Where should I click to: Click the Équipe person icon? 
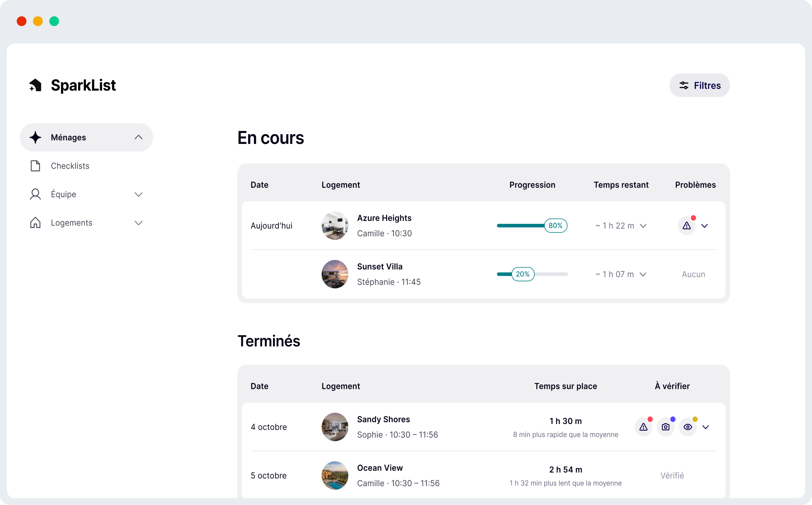[x=35, y=194]
